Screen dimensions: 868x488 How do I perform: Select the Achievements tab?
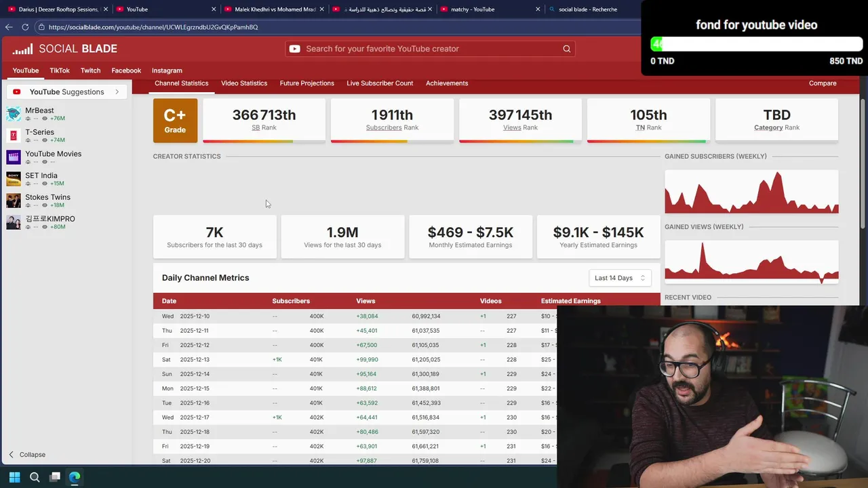point(447,83)
